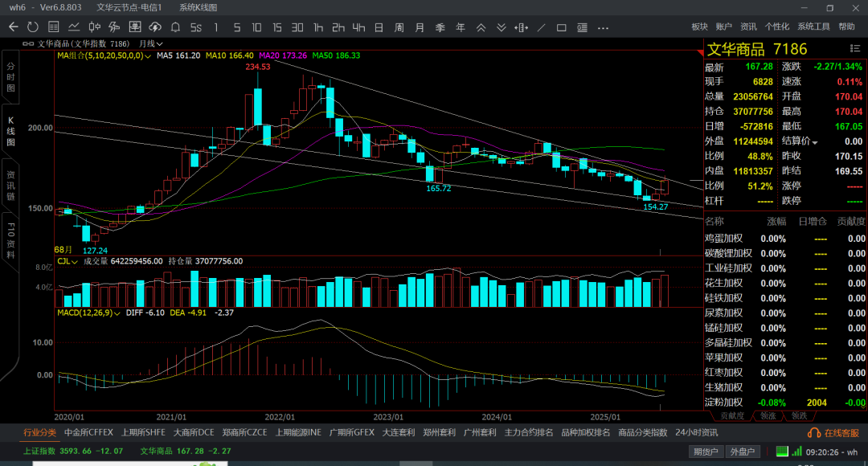Screen dimensions: 868x466
Task: Click the 鸡蛋加权 row
Action: 785,239
